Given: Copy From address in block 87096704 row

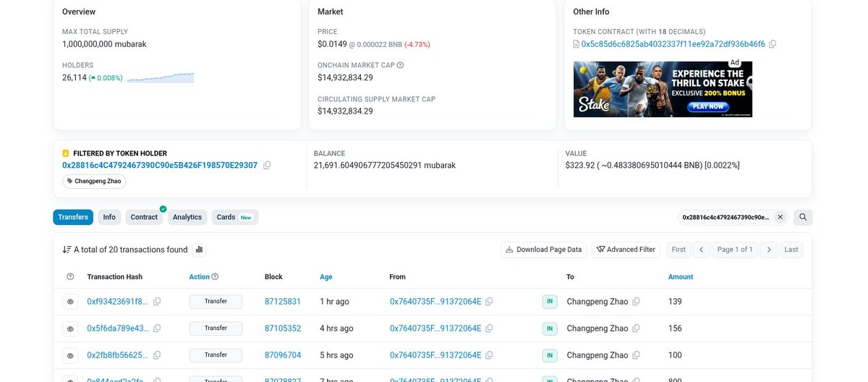Looking at the screenshot, I should (489, 355).
